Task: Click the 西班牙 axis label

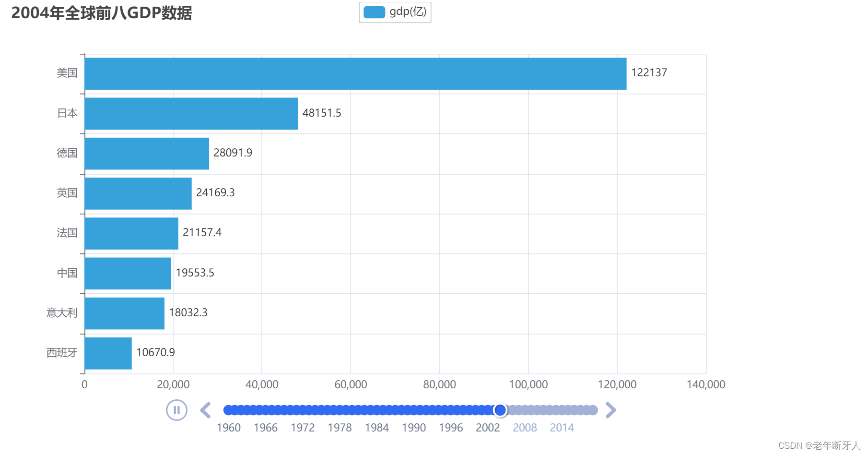Action: pyautogui.click(x=62, y=353)
